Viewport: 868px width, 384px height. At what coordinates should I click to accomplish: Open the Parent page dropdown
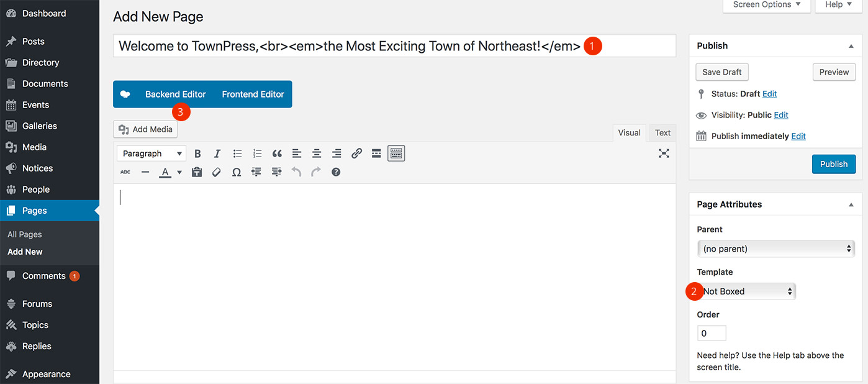(775, 249)
